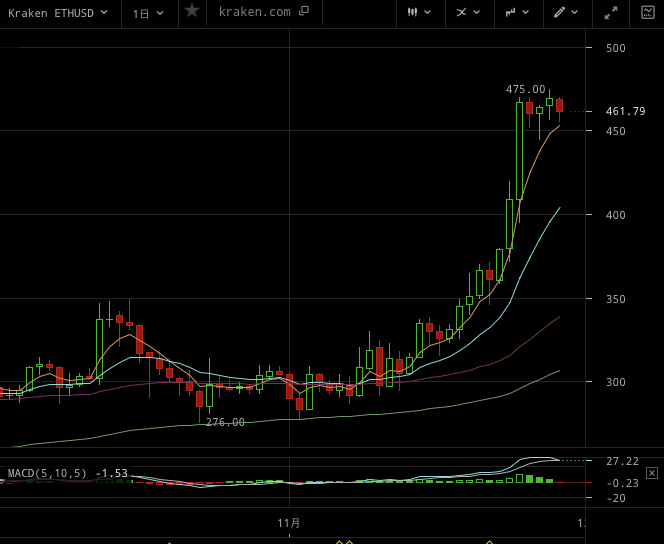Click the fullscreen expand arrows icon
The height and width of the screenshot is (544, 664).
click(611, 13)
